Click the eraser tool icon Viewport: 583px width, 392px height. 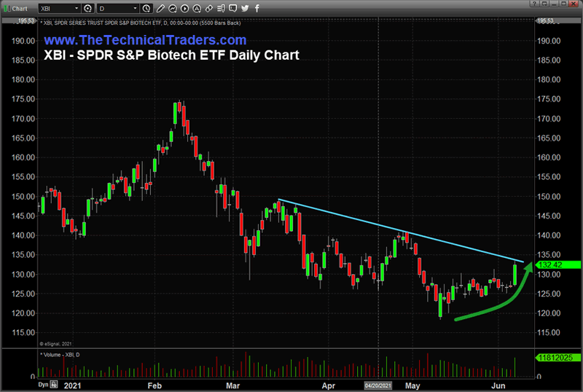coord(209,8)
